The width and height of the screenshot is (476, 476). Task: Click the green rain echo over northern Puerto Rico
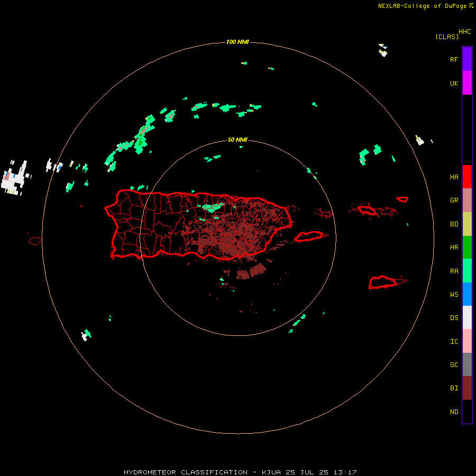click(x=214, y=207)
